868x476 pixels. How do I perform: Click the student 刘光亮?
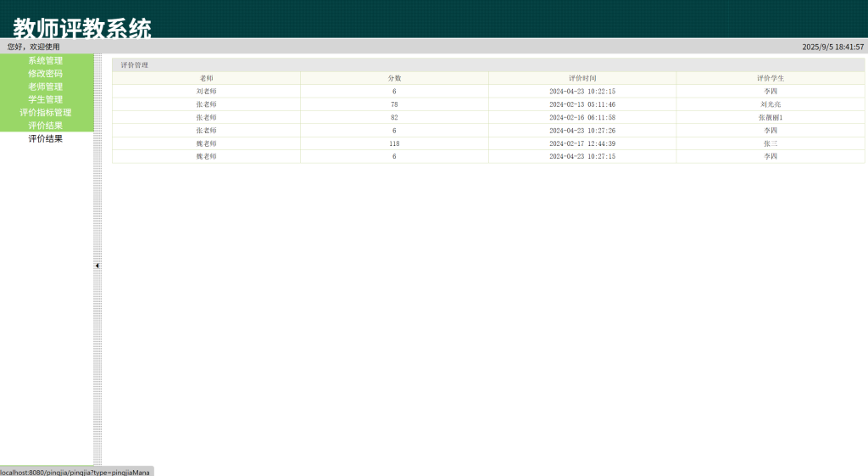771,104
